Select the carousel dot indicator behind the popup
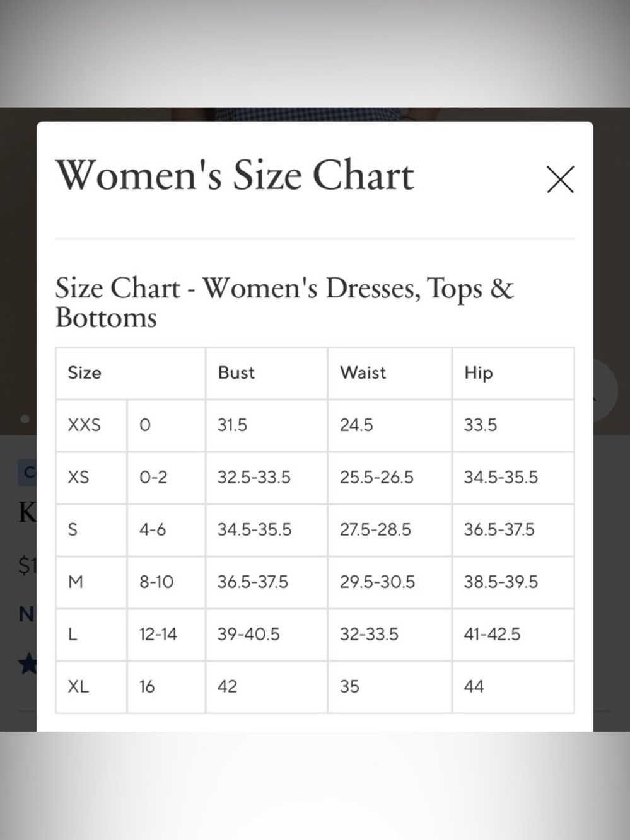Image resolution: width=630 pixels, height=840 pixels. pyautogui.click(x=25, y=419)
